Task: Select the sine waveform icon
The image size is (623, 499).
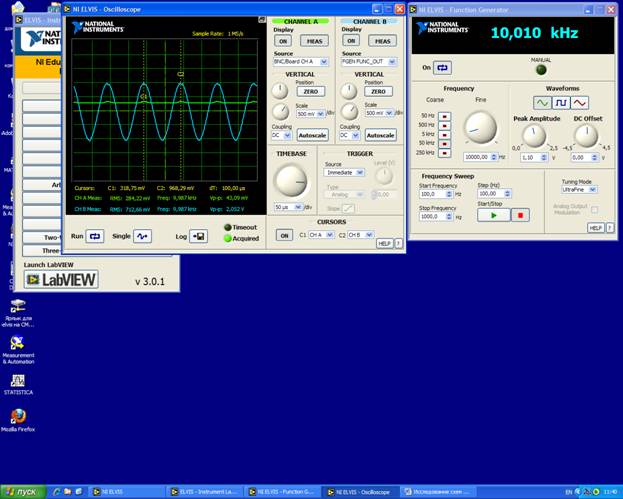Action: [x=542, y=103]
